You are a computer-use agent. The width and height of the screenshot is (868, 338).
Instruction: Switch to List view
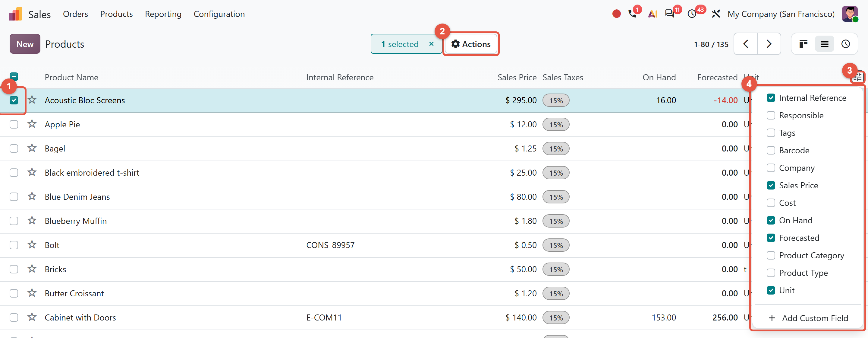click(x=824, y=44)
